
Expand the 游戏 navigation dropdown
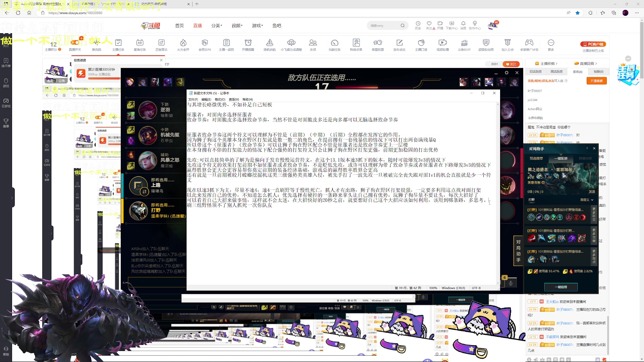[x=258, y=25]
